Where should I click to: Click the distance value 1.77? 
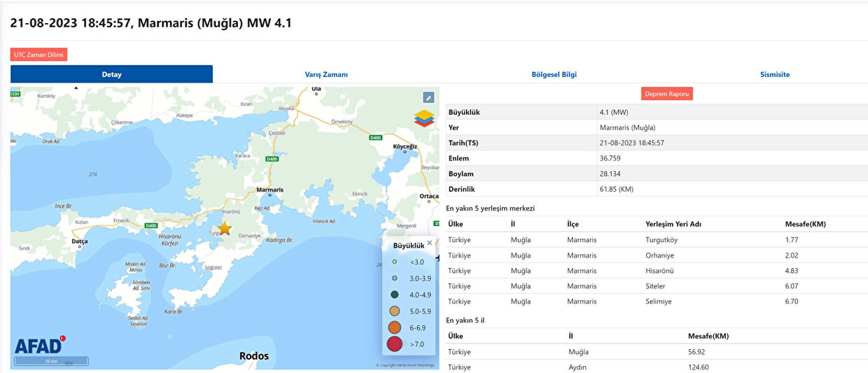pos(792,240)
